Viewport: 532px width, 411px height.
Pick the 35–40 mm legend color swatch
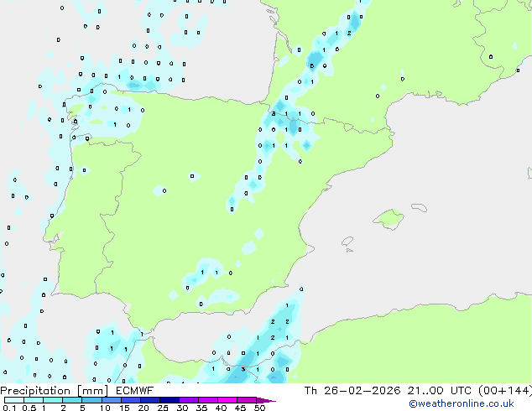click(208, 400)
